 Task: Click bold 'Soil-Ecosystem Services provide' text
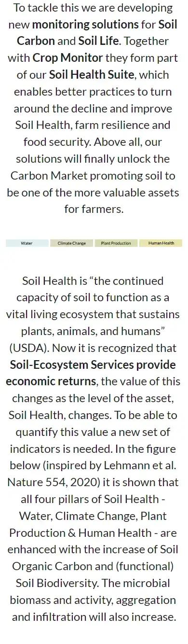[93, 364]
